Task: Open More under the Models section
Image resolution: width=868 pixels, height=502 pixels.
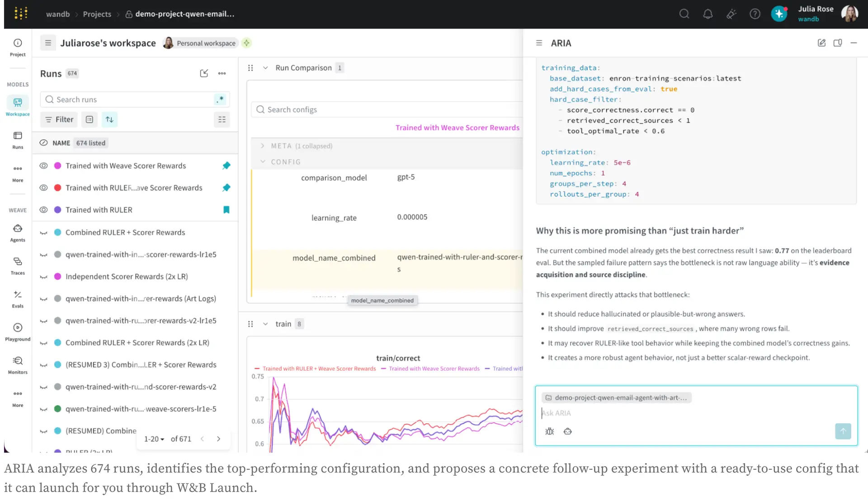Action: pos(18,173)
